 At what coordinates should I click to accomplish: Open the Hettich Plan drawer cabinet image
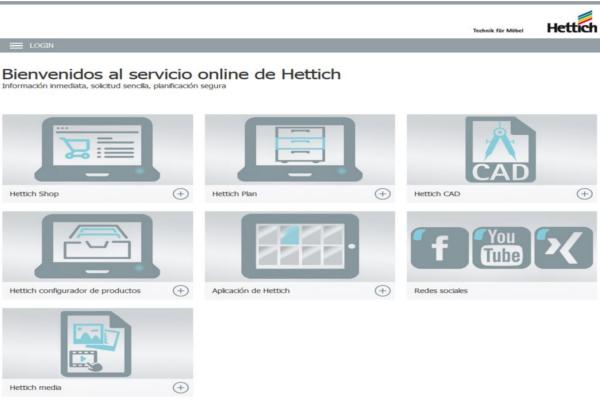(x=300, y=149)
